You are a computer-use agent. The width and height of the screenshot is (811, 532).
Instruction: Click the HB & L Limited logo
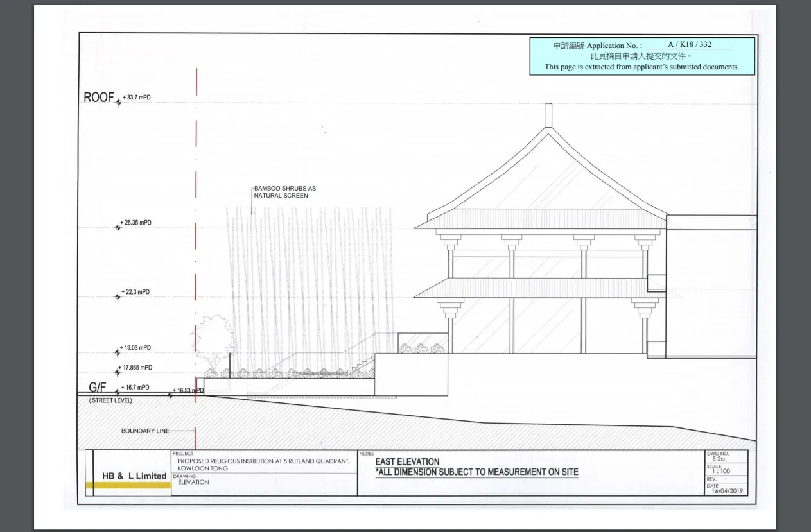(134, 476)
